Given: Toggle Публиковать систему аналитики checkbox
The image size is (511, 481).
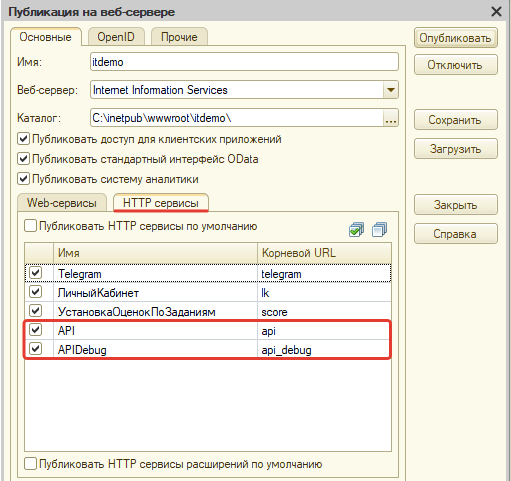Looking at the screenshot, I should pos(23,179).
